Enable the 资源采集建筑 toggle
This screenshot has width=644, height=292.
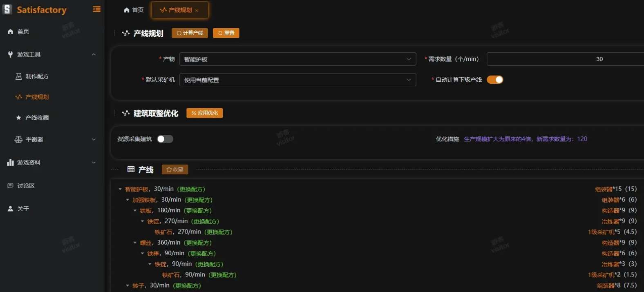(165, 139)
